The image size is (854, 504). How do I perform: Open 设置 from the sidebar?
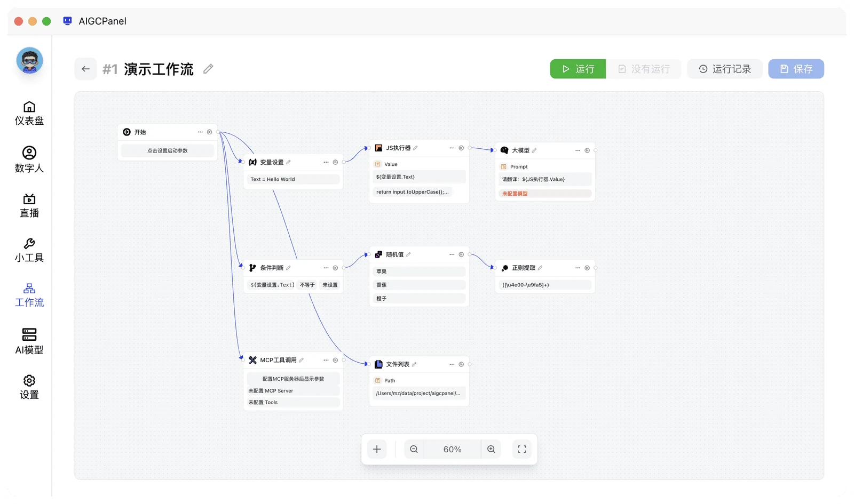[x=29, y=387]
